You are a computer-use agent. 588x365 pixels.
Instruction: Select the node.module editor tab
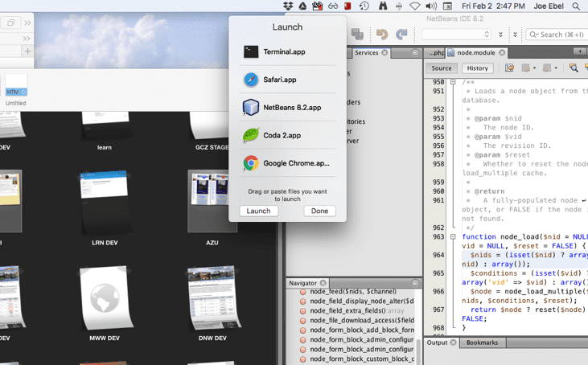476,52
